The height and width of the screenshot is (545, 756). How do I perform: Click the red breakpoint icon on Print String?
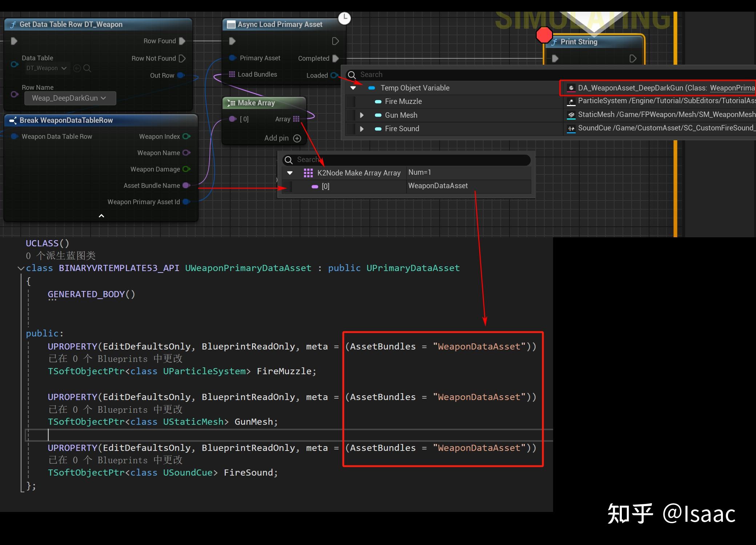coord(544,35)
